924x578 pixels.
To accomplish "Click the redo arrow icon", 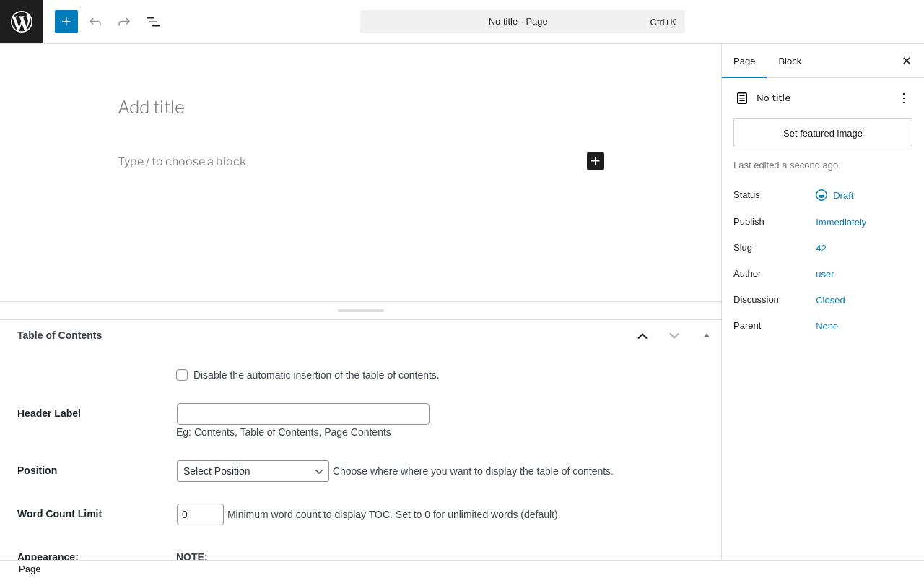I will pos(124,22).
